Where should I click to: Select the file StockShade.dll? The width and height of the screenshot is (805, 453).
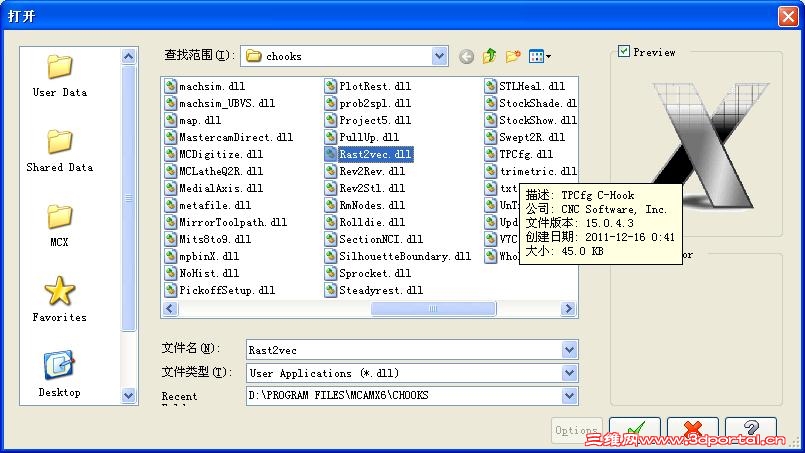(x=531, y=103)
